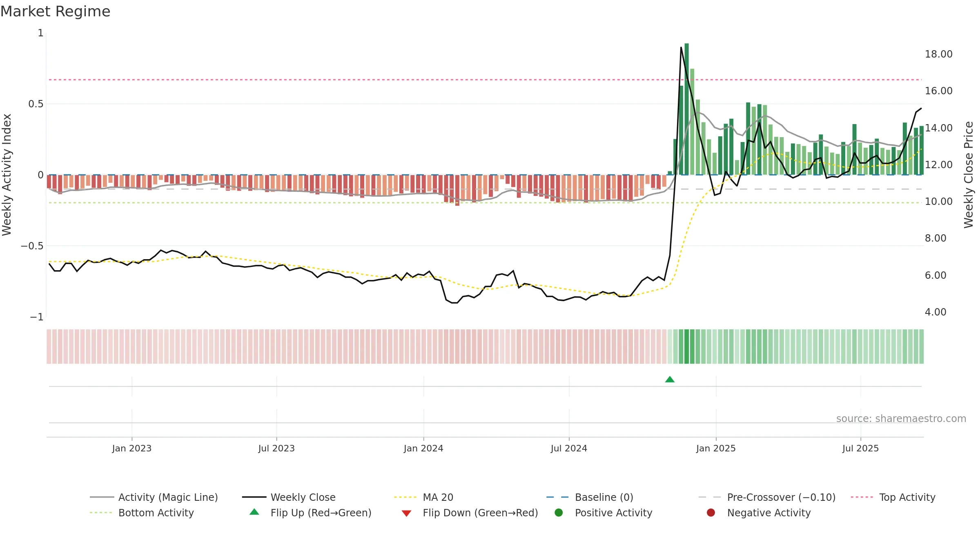980x551 pixels.
Task: Click the Jan 2024 x-axis label
Action: click(423, 448)
